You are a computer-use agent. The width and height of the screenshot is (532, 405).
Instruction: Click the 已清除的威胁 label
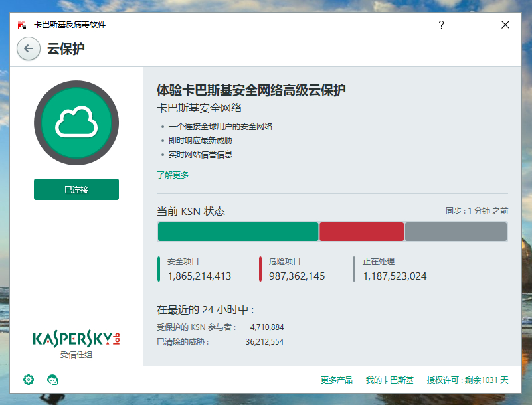183,341
